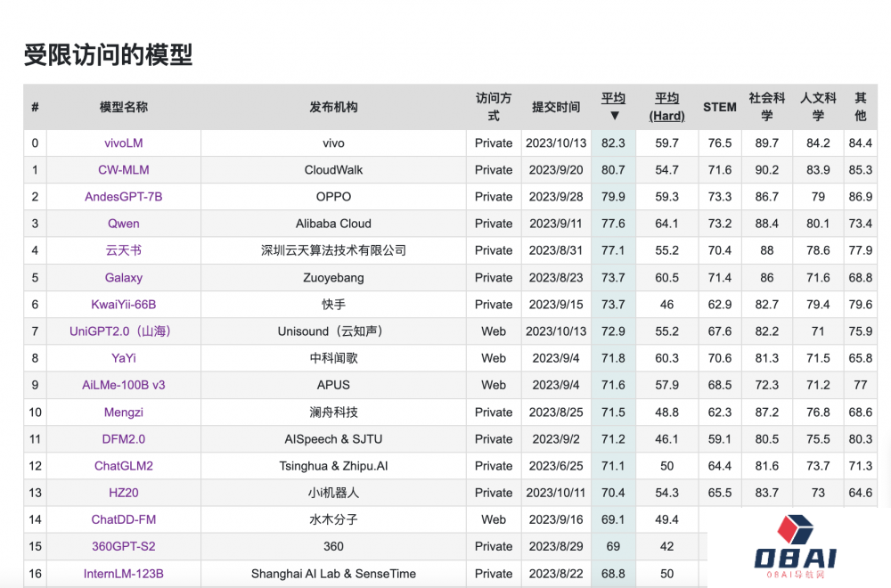Click the AndesGPT-7B link
This screenshot has height=588, width=891.
click(x=123, y=196)
